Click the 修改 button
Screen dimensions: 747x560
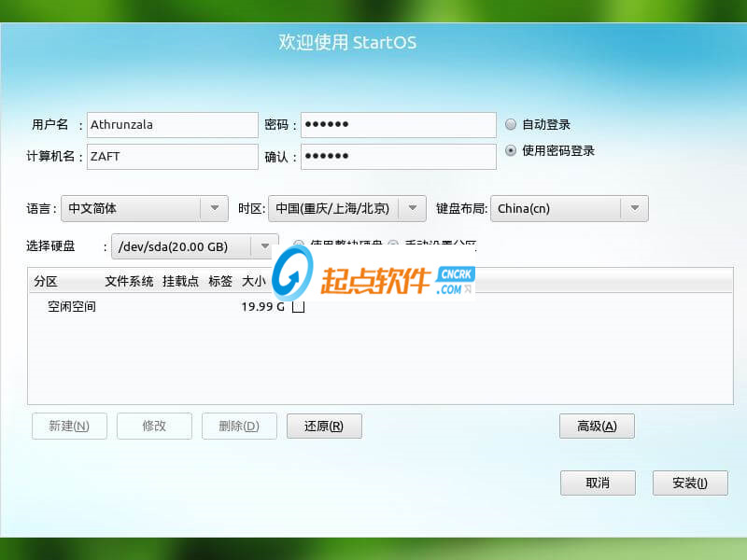point(154,426)
